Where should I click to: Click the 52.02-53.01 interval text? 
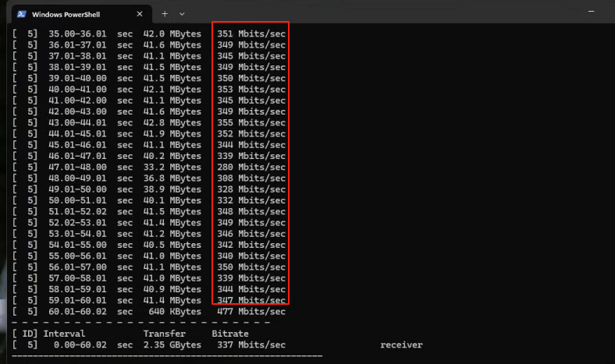77,223
